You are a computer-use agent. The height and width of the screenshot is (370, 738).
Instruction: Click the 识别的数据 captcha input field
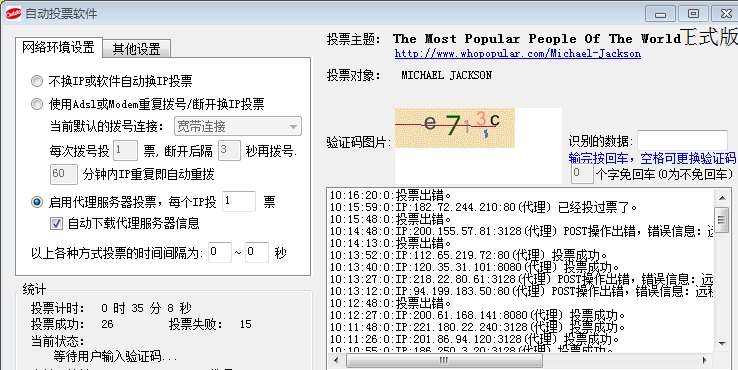682,141
